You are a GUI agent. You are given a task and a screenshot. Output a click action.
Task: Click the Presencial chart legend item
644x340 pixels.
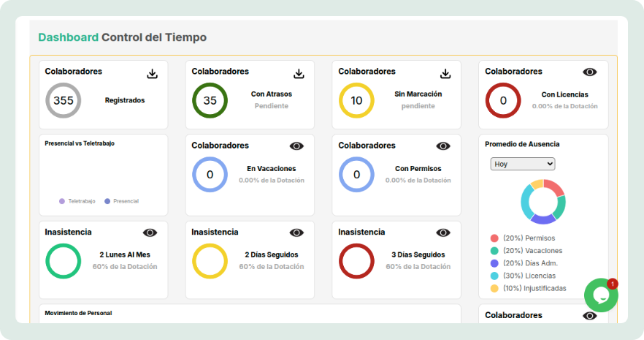pos(121,201)
